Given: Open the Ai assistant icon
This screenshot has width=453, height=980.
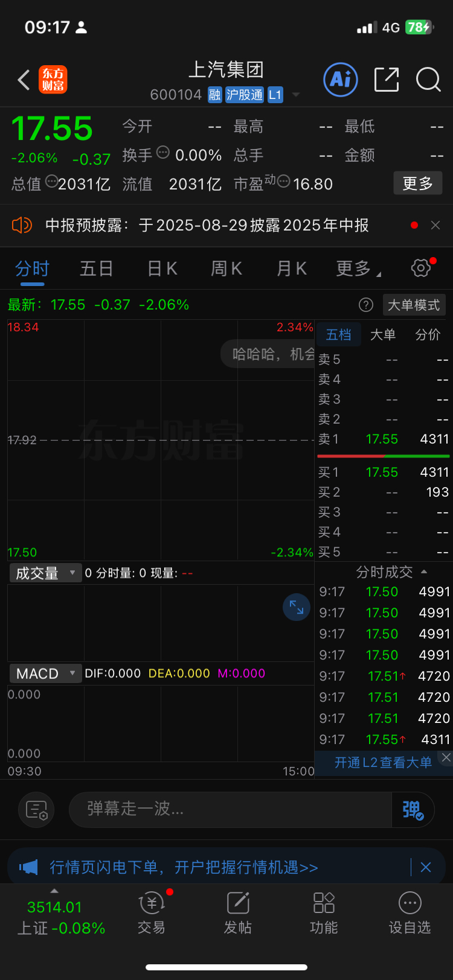Looking at the screenshot, I should [x=341, y=79].
